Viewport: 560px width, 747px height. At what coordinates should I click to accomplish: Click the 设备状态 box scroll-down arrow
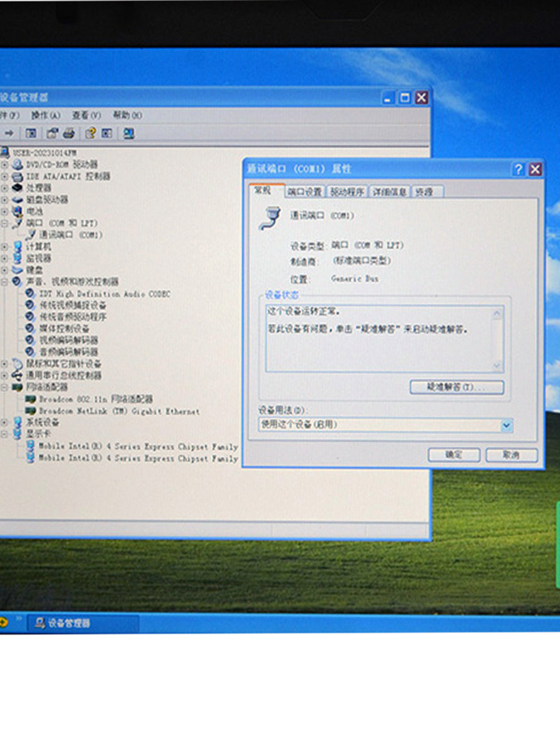pos(497,365)
